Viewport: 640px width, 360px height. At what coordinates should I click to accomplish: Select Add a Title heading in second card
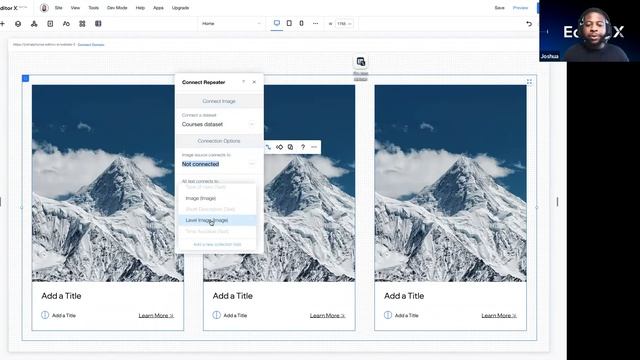tap(233, 296)
